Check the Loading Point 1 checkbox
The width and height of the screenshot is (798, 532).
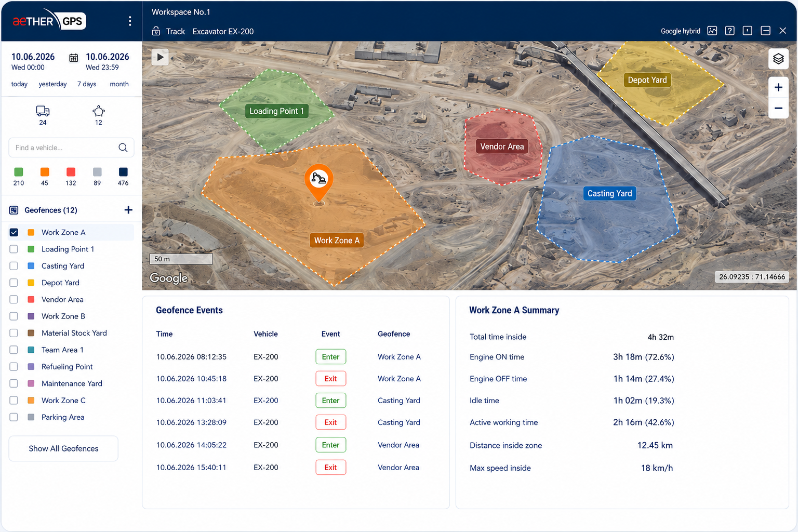point(14,249)
